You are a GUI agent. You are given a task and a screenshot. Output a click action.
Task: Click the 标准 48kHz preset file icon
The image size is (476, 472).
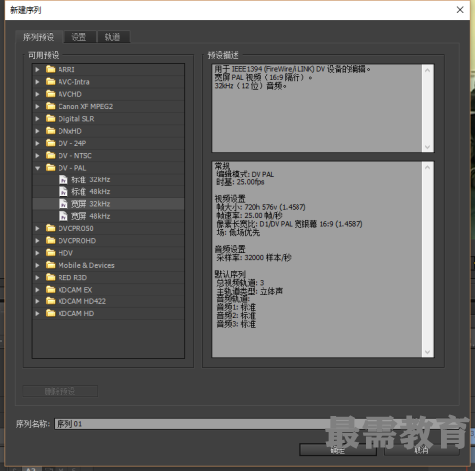(63, 192)
